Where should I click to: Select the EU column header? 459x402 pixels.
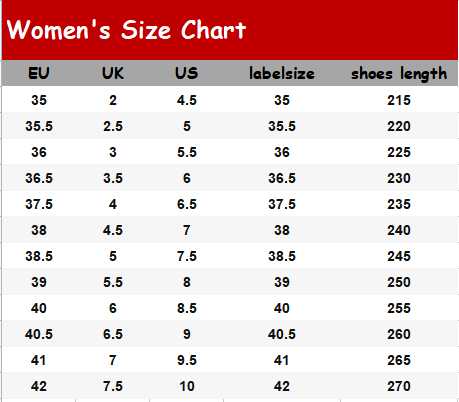pyautogui.click(x=39, y=73)
